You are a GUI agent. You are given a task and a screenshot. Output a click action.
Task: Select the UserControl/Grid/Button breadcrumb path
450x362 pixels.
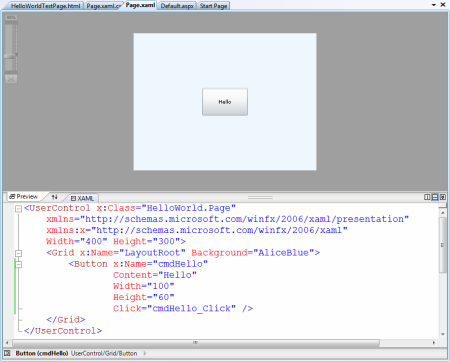tap(104, 353)
